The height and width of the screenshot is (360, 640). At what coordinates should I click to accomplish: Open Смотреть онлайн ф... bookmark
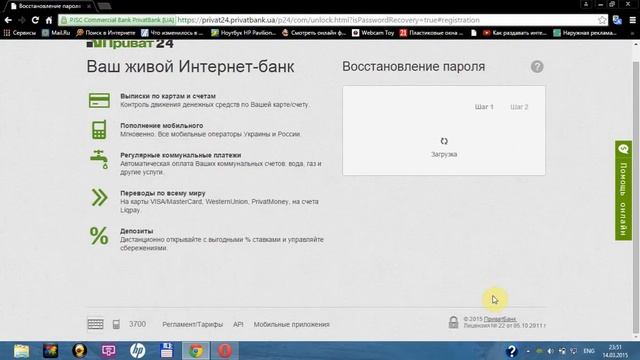coord(314,33)
